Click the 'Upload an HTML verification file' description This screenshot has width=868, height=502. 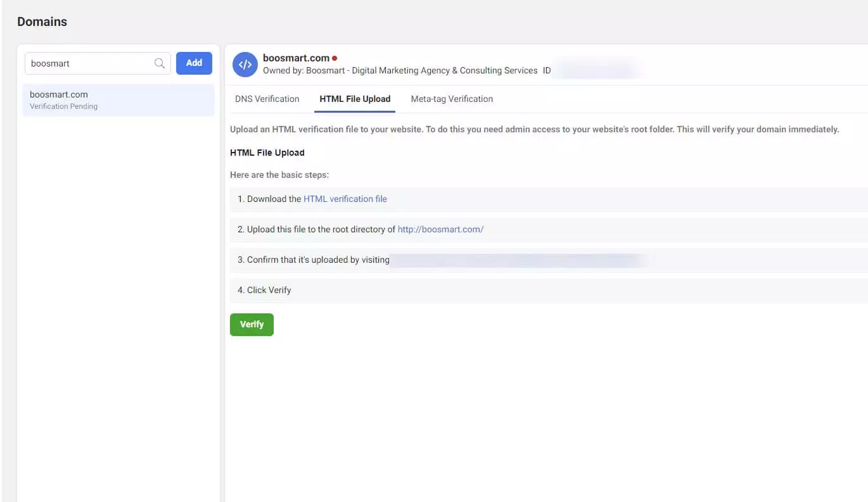(534, 129)
